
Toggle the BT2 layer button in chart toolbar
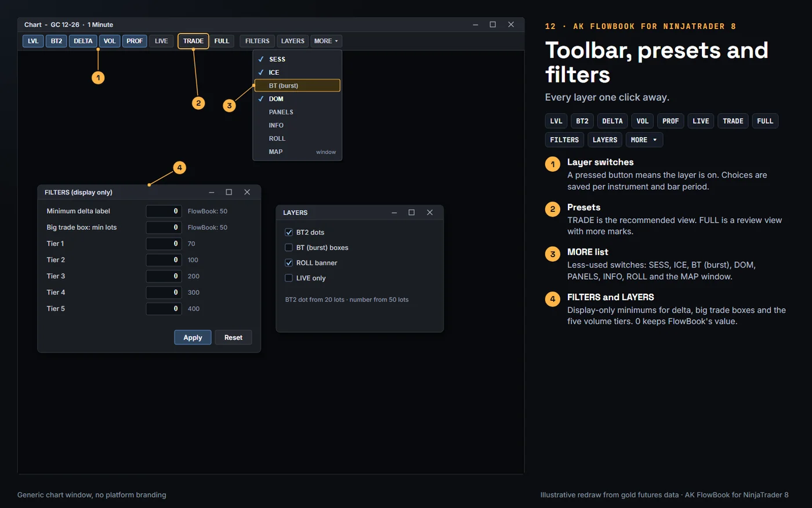point(56,41)
